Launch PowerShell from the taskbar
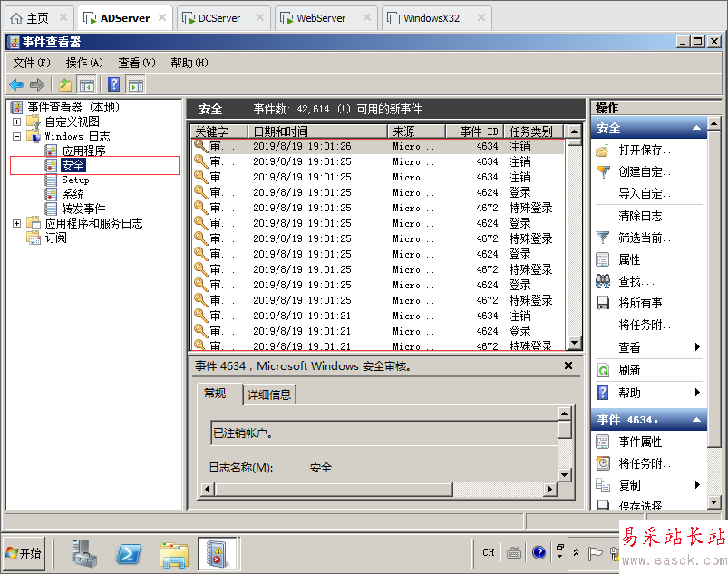The height and width of the screenshot is (574, 728). tap(129, 554)
